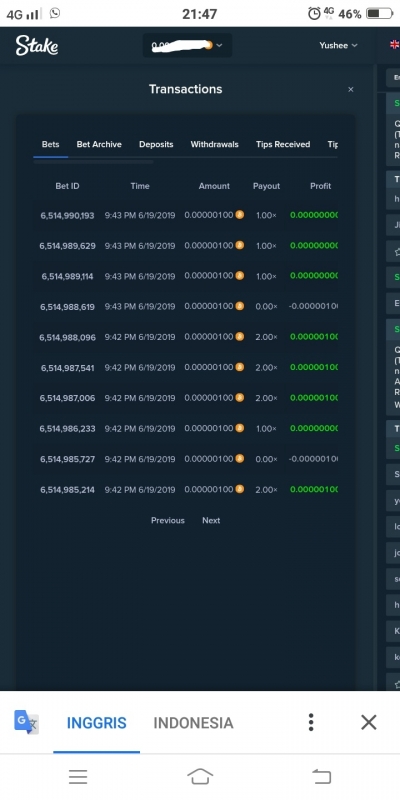Go to the Next page of bets

(211, 520)
